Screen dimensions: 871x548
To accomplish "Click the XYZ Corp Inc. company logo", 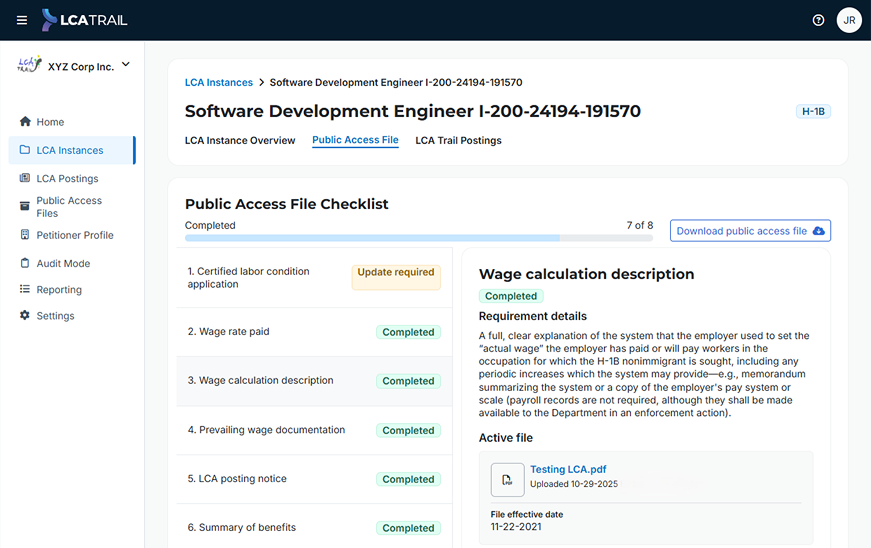I will coord(29,64).
